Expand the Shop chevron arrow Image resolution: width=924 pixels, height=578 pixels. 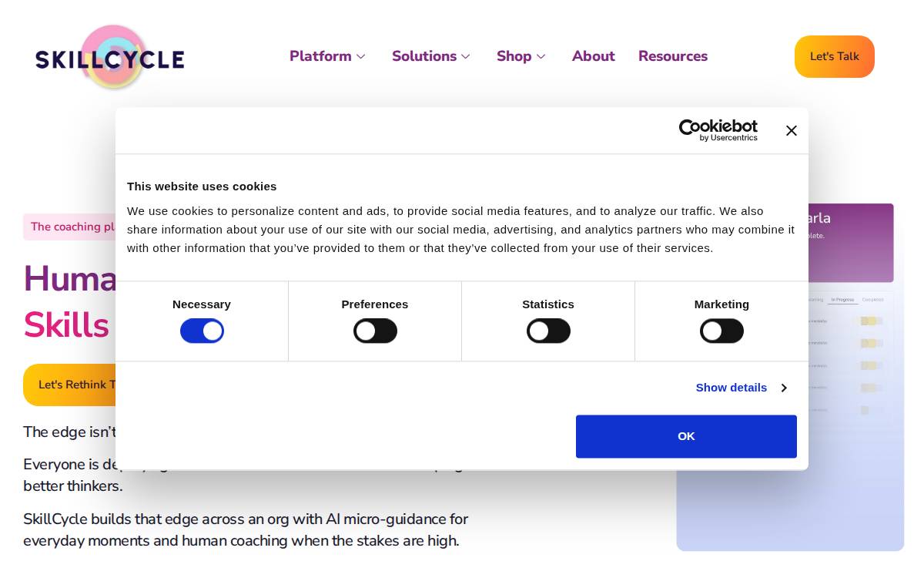click(x=541, y=57)
